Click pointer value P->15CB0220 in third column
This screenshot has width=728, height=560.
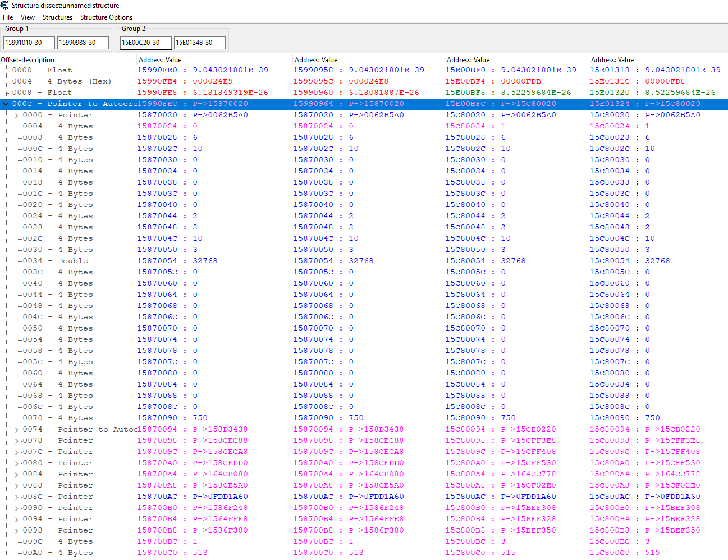(x=529, y=429)
